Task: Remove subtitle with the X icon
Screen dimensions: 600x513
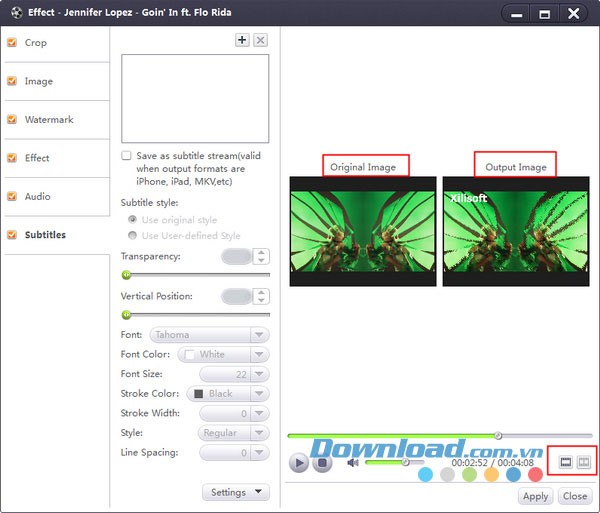Action: (x=260, y=40)
